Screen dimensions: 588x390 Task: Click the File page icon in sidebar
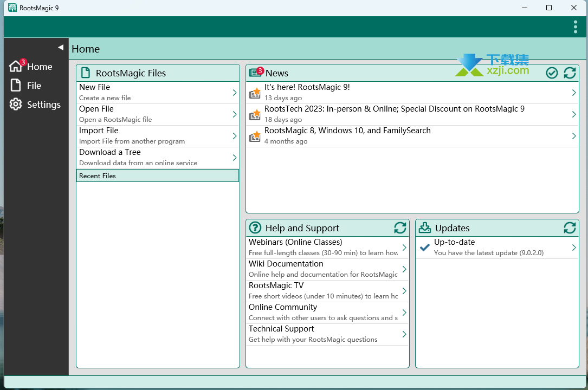tap(16, 86)
